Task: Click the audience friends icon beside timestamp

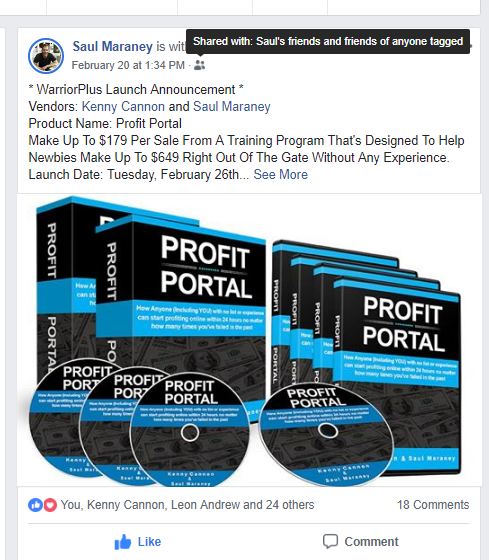Action: (x=200, y=65)
